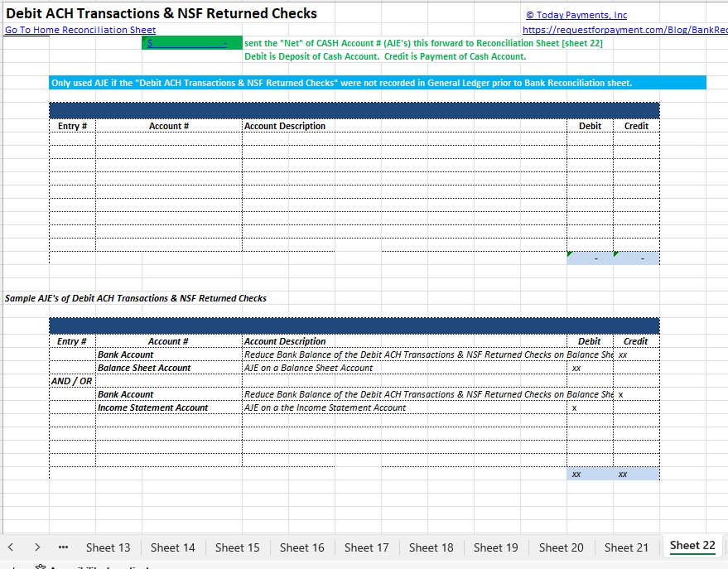Select the 'Income Statement Account' cell

169,407
